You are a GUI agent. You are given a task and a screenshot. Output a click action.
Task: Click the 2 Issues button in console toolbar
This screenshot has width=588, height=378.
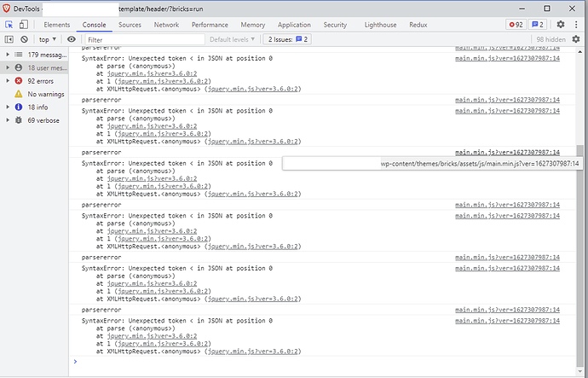pyautogui.click(x=287, y=39)
